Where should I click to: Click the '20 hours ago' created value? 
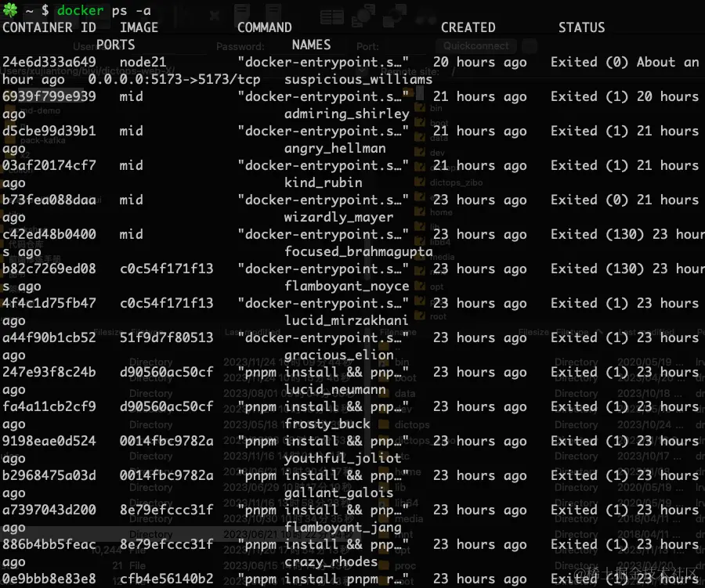point(479,62)
